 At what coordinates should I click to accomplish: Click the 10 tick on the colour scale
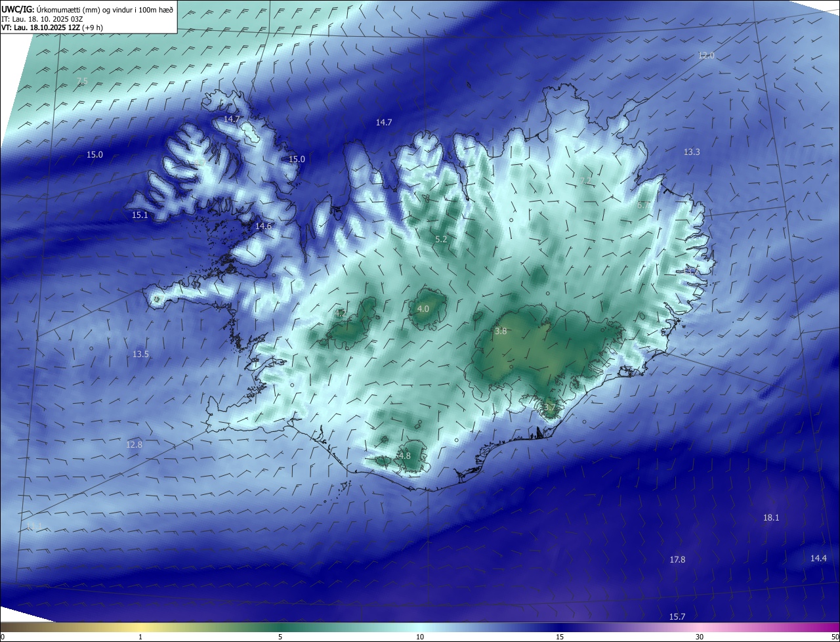click(420, 637)
